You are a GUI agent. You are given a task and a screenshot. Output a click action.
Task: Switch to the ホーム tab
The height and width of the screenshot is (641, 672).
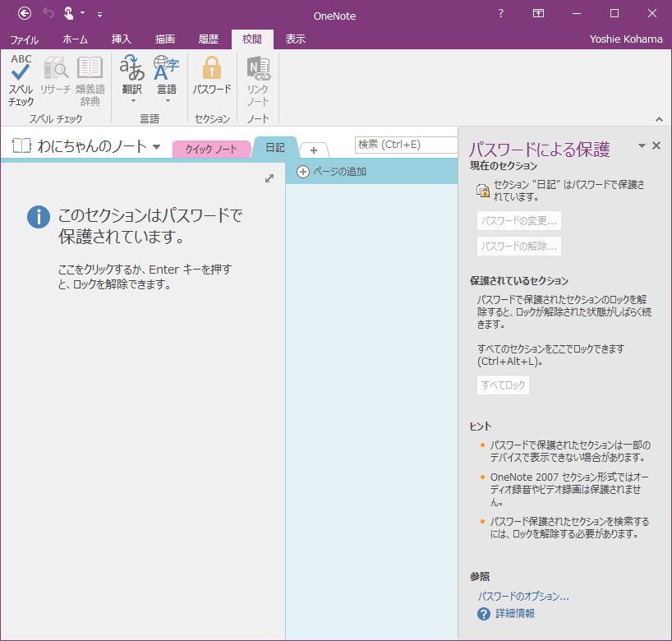[x=75, y=39]
